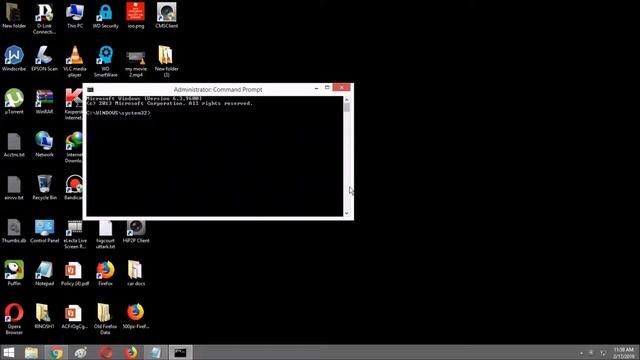Select the Thumbs.db file
Image resolution: width=640 pixels, height=360 pixels.
[x=14, y=231]
